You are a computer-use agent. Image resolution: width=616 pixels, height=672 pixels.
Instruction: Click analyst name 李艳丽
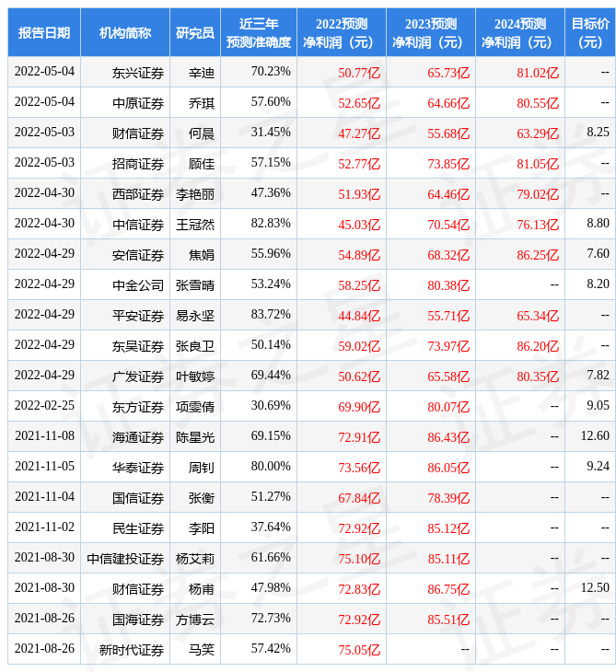click(x=195, y=194)
